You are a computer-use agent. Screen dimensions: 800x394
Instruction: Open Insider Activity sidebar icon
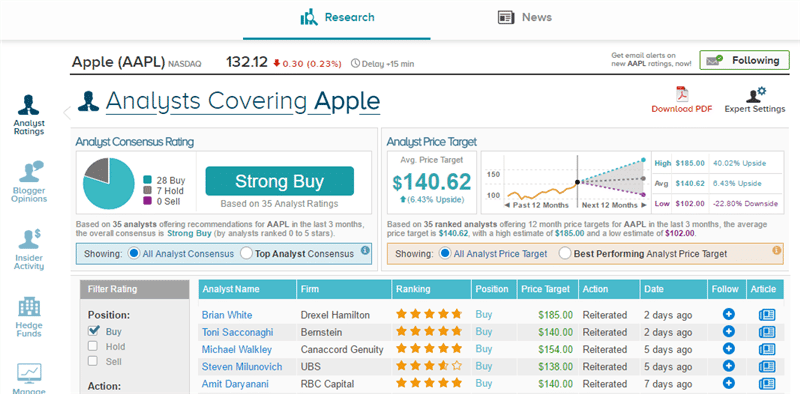(29, 249)
